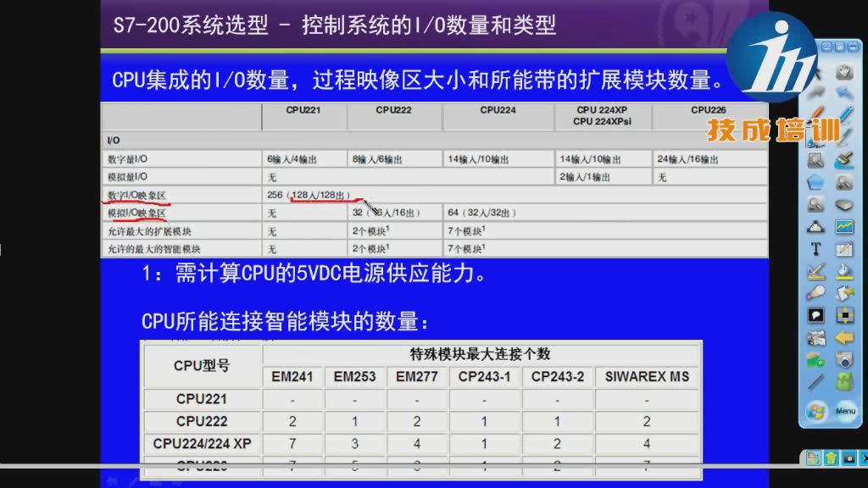
Task: Click the bottom-right camera icon
Action: tap(849, 458)
